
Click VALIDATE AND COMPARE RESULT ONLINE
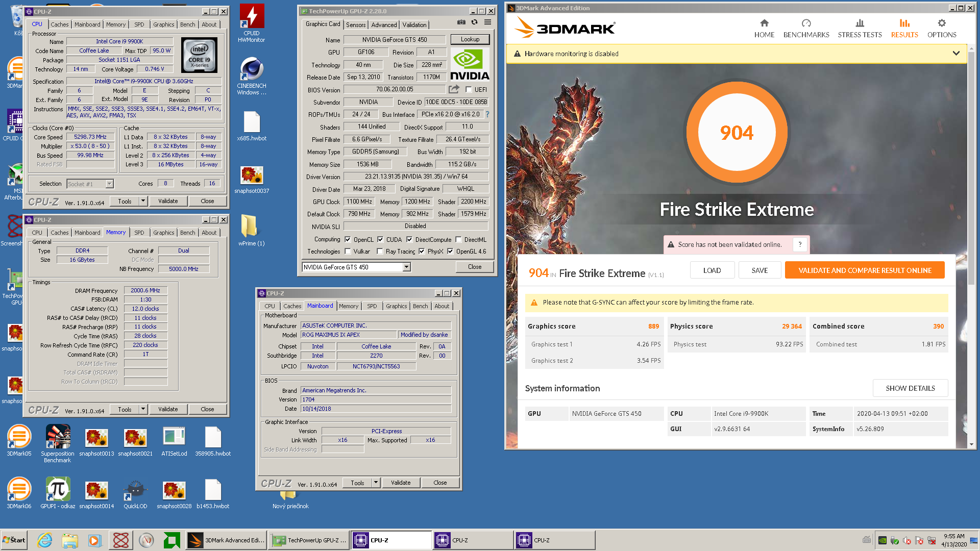(x=865, y=270)
